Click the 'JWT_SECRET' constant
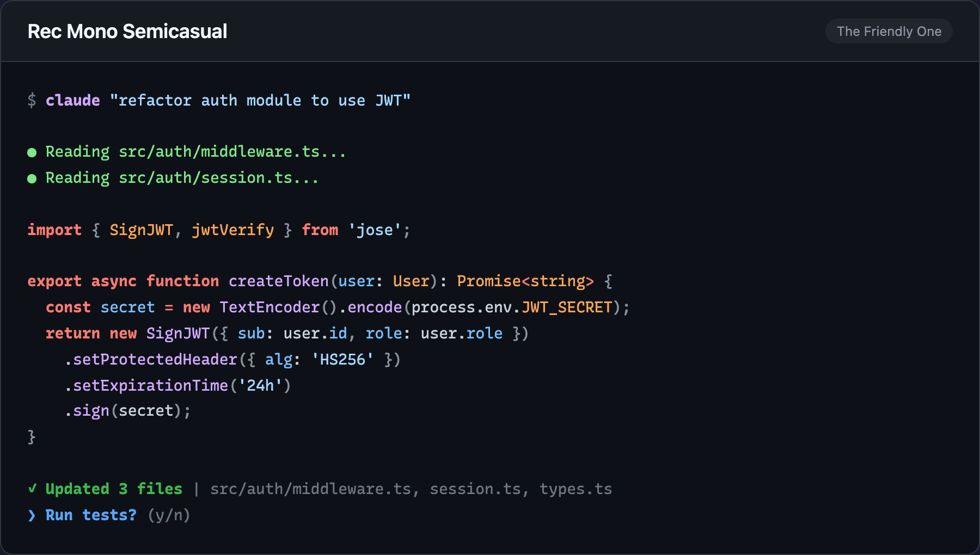Screen dimensions: 980x555 567,307
